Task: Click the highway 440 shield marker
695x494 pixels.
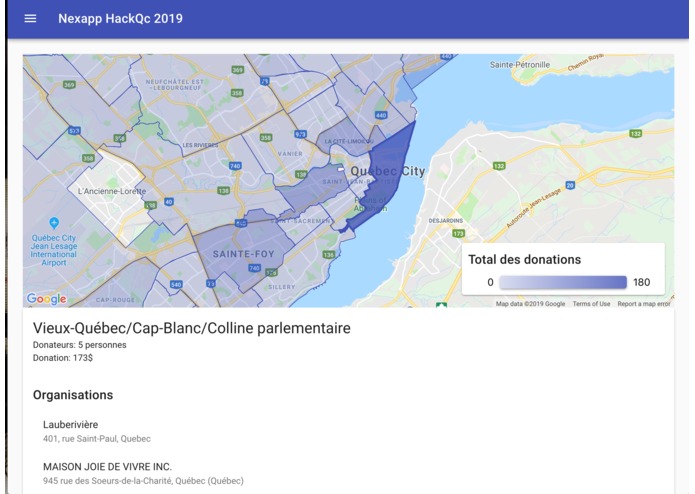Action: click(x=381, y=115)
